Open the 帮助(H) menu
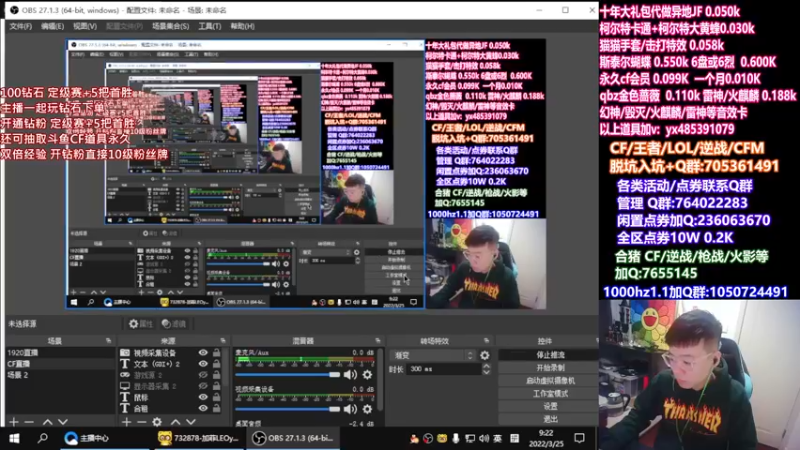The height and width of the screenshot is (450, 800). coord(242,26)
